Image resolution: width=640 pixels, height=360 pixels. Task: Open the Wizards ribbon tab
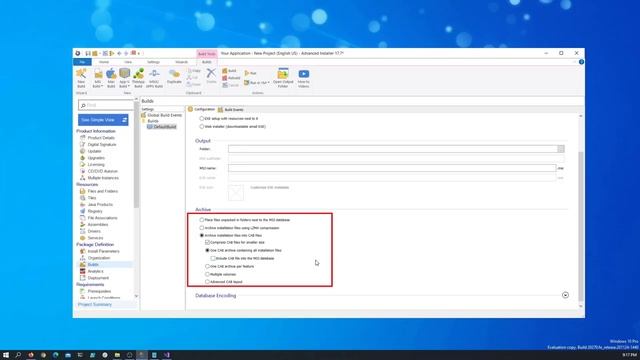point(182,62)
